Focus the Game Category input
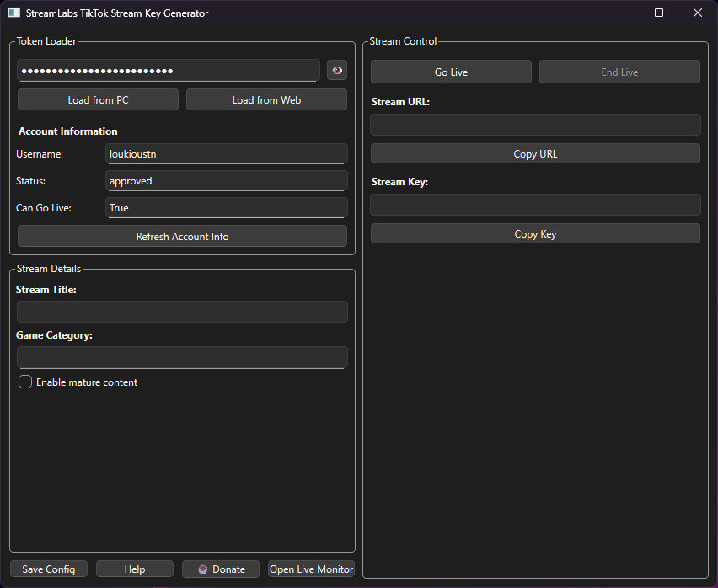The height and width of the screenshot is (588, 718). [182, 357]
